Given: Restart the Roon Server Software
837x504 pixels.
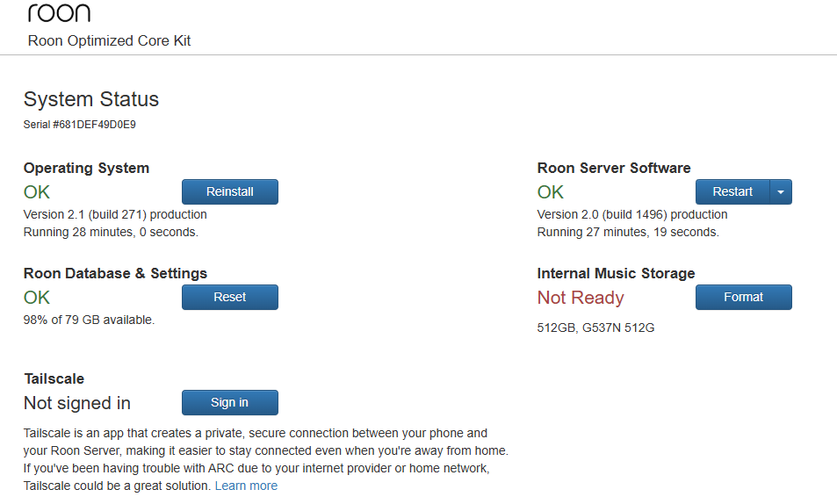Looking at the screenshot, I should (x=732, y=192).
